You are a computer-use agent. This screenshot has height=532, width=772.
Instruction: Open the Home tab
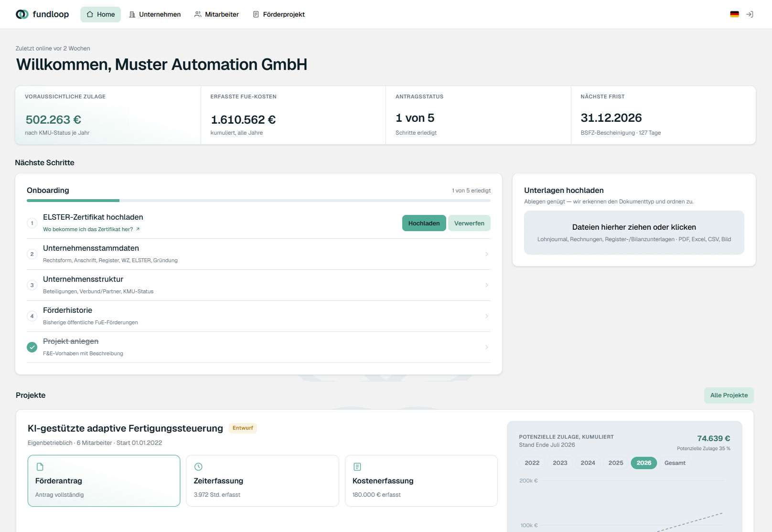(x=100, y=14)
